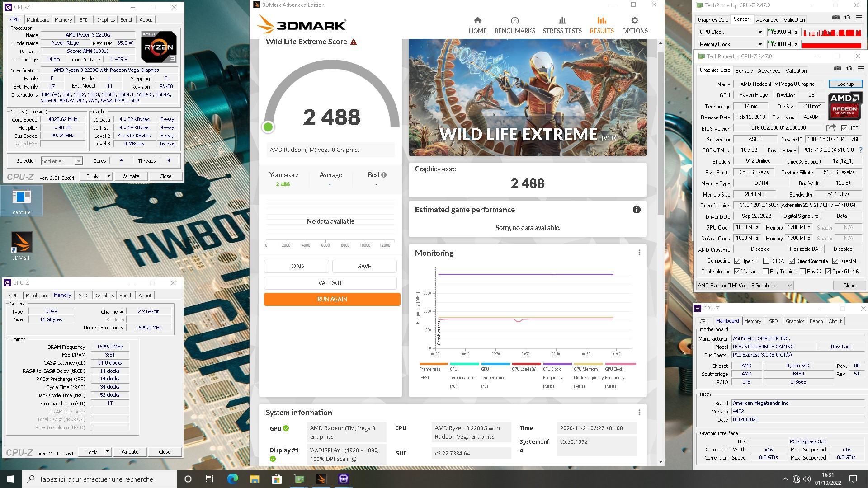Open hamburger menu in GPU-Z Graphics Card window
Screen dimensions: 868x488
(861, 69)
